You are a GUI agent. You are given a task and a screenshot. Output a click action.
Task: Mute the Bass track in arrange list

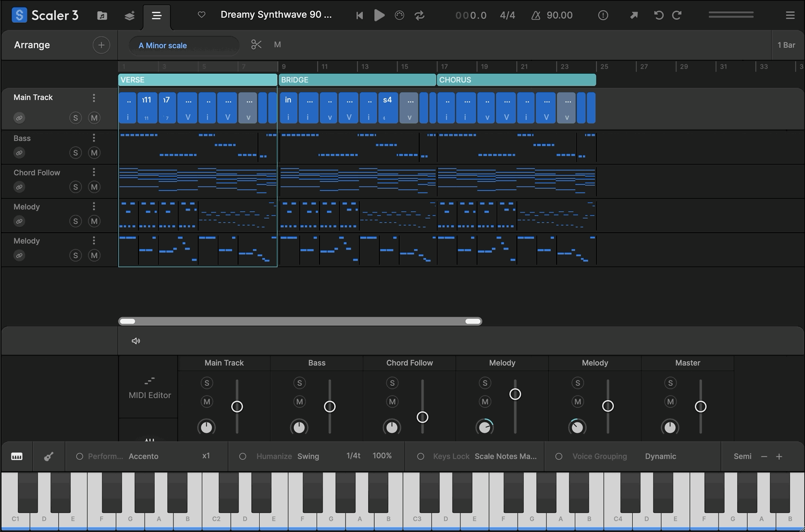click(94, 153)
